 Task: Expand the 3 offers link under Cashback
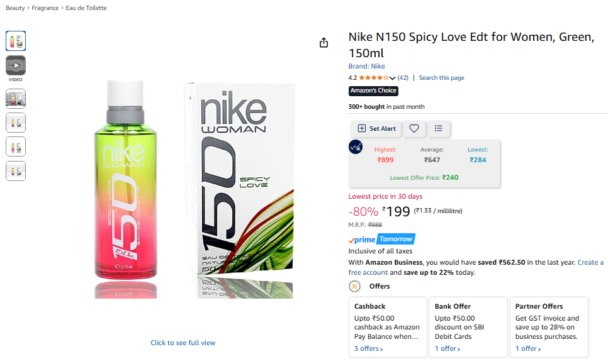368,348
